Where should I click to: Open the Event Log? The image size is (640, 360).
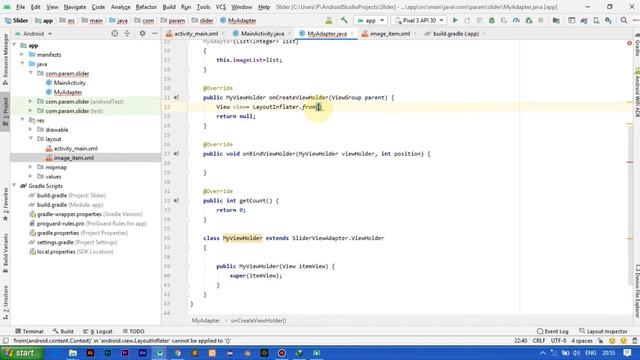point(553,331)
